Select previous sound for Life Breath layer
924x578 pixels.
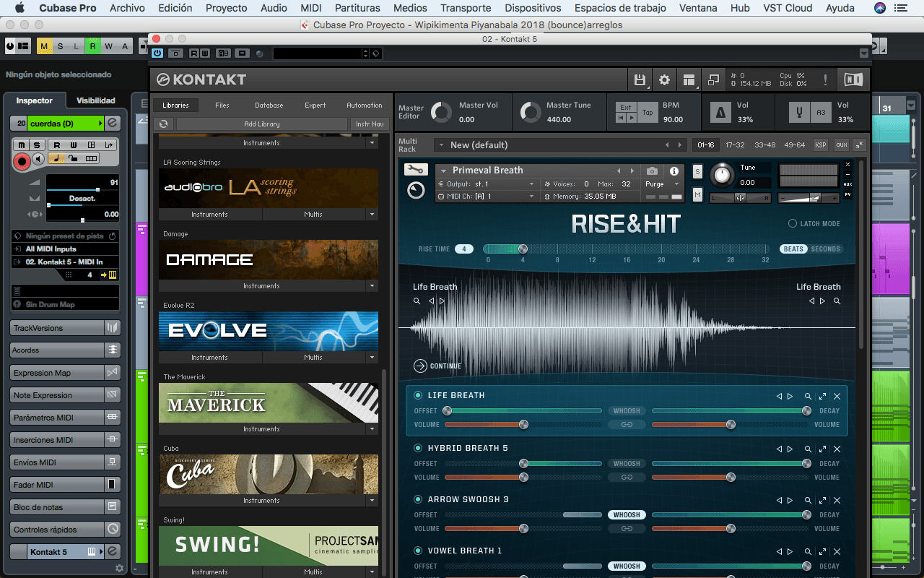779,396
